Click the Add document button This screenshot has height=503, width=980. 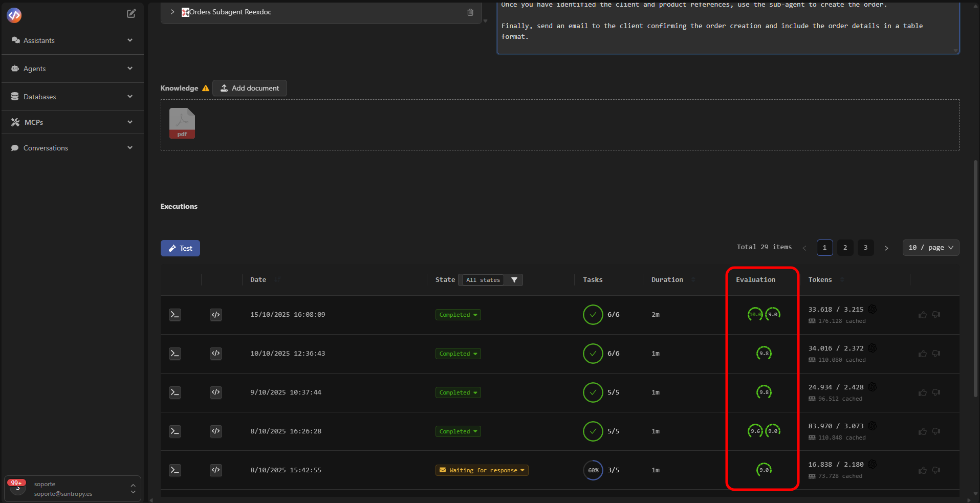(250, 88)
